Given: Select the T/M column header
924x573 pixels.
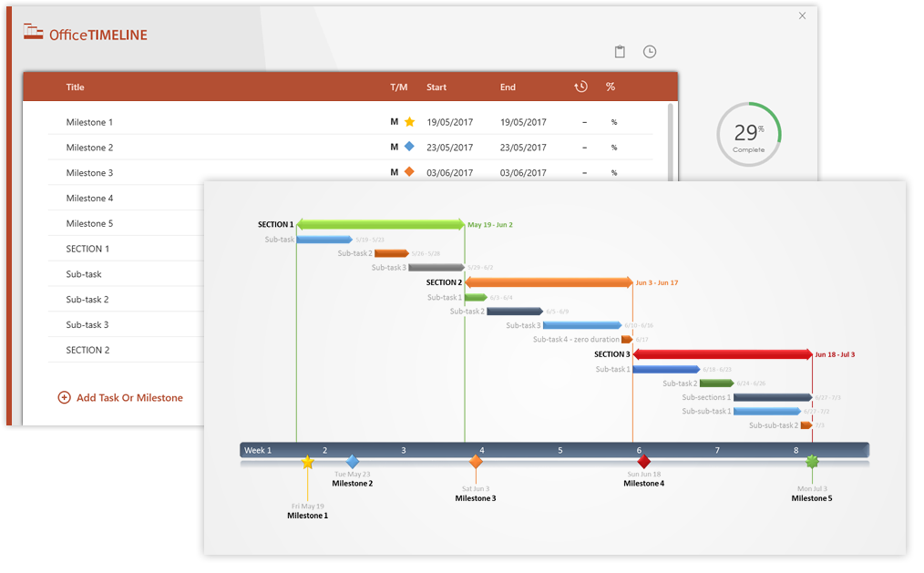Looking at the screenshot, I should point(399,87).
